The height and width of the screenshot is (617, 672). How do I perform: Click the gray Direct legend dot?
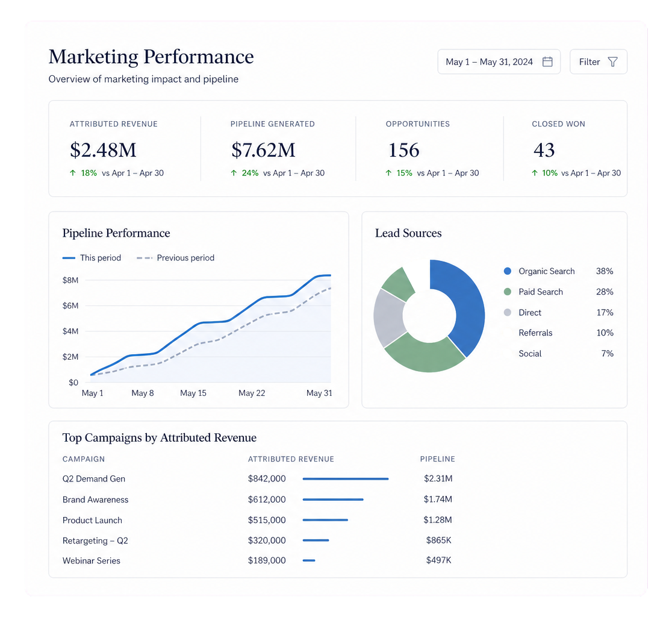[508, 312]
